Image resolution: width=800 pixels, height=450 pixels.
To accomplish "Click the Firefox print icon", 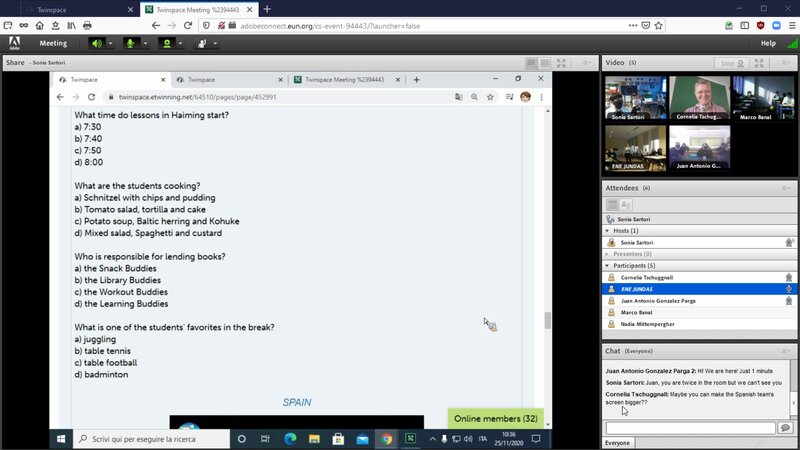I will [x=87, y=26].
